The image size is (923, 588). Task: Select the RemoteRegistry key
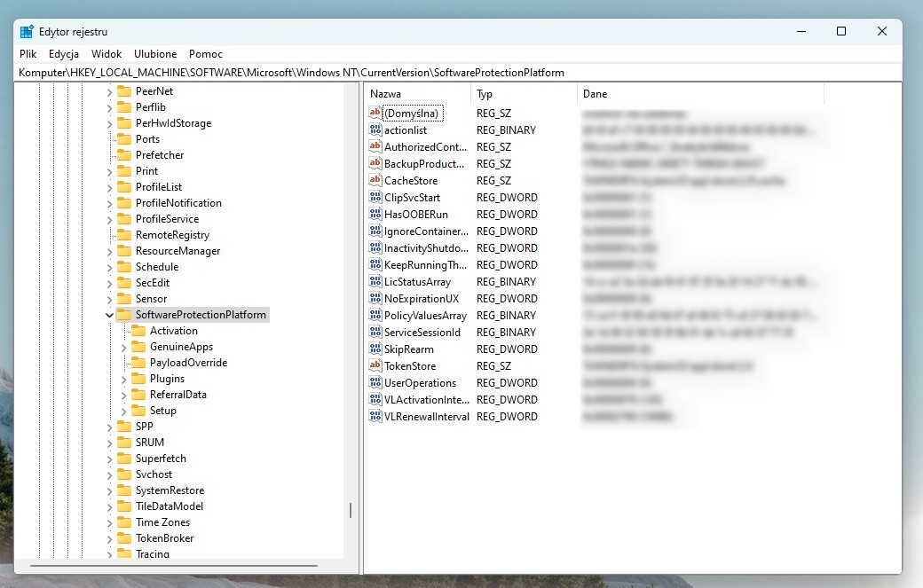click(x=173, y=234)
